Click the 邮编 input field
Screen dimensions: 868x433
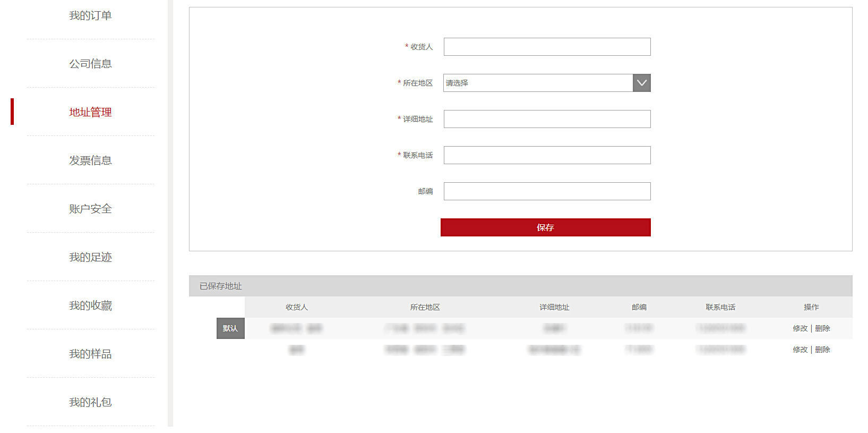tap(547, 191)
